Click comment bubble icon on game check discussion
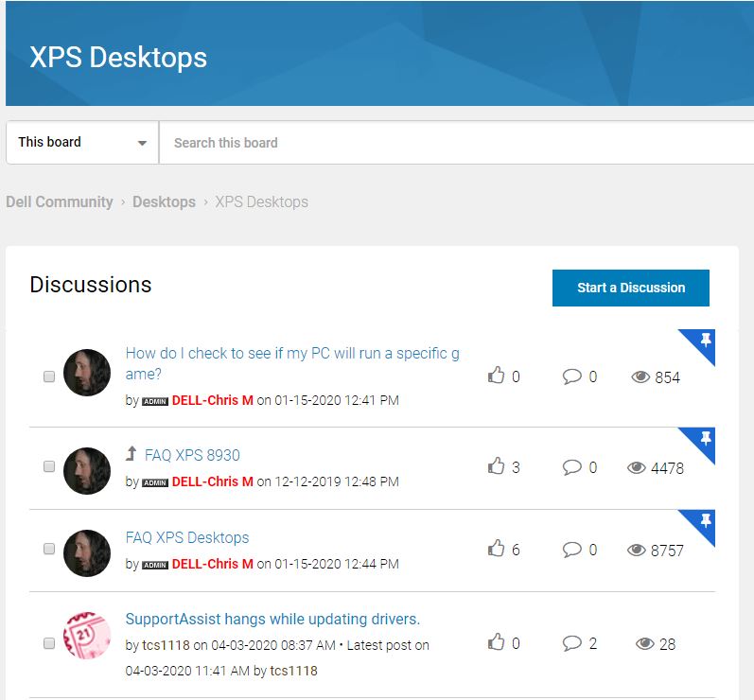Image resolution: width=754 pixels, height=700 pixels. tap(572, 376)
